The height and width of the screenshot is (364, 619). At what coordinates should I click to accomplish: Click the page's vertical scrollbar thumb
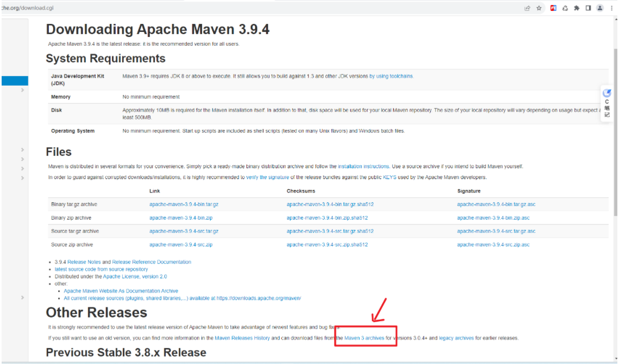[x=616, y=132]
